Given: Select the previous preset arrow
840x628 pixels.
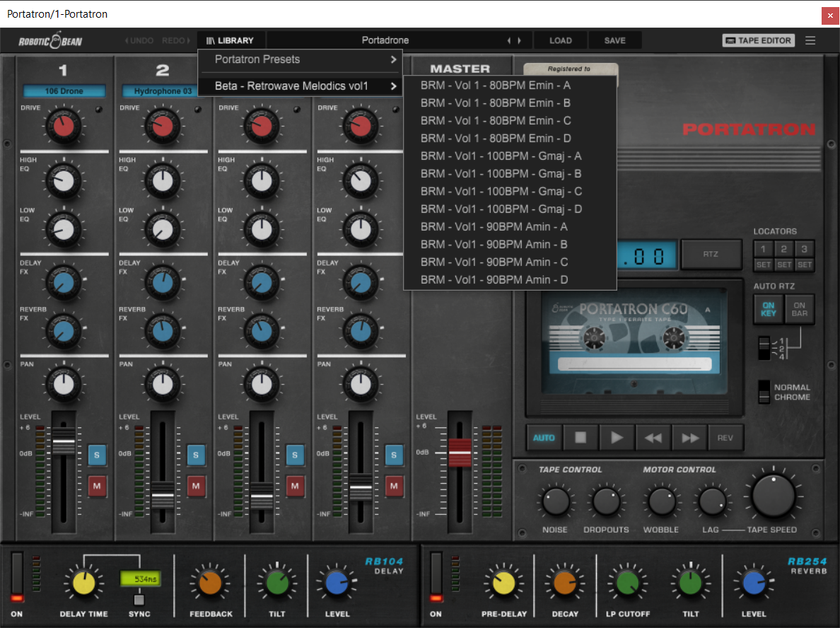Looking at the screenshot, I should 508,40.
